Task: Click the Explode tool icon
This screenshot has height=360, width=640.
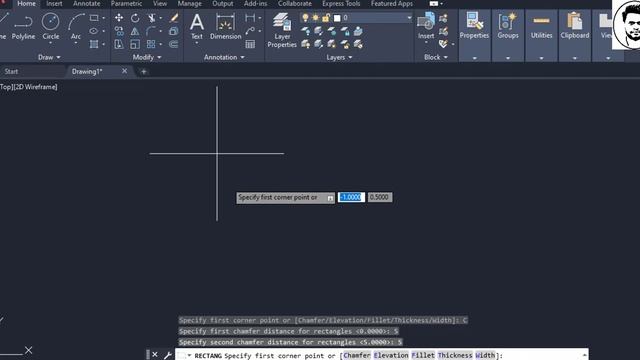Action: [x=173, y=31]
